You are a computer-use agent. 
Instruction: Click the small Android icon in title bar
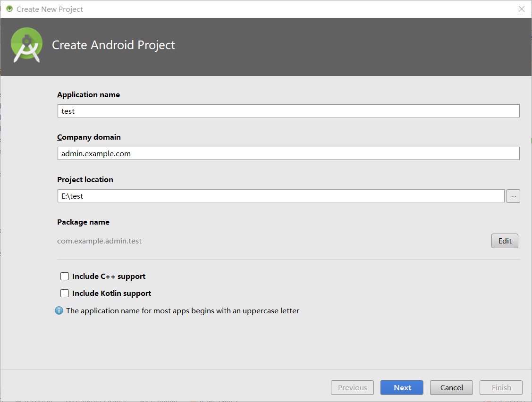(9, 9)
